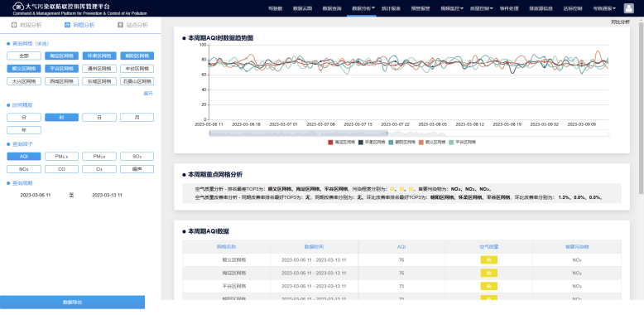Enable the 通州区网格 grid selection
The width and height of the screenshot is (644, 315).
99,69
